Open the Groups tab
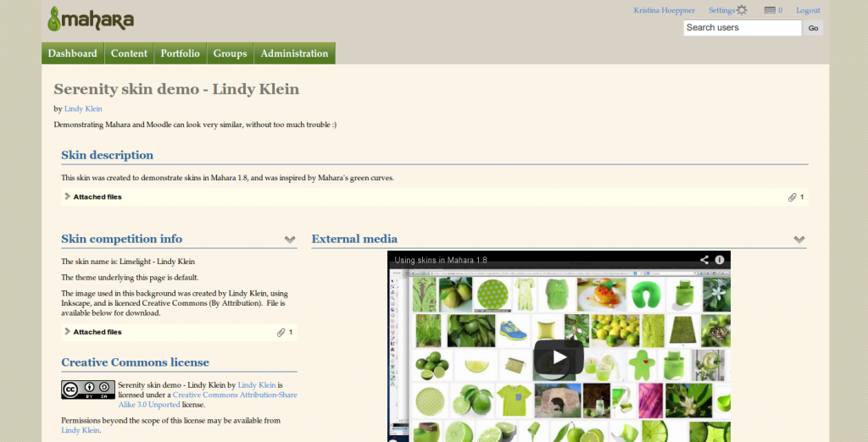Image resolution: width=868 pixels, height=442 pixels. [230, 53]
